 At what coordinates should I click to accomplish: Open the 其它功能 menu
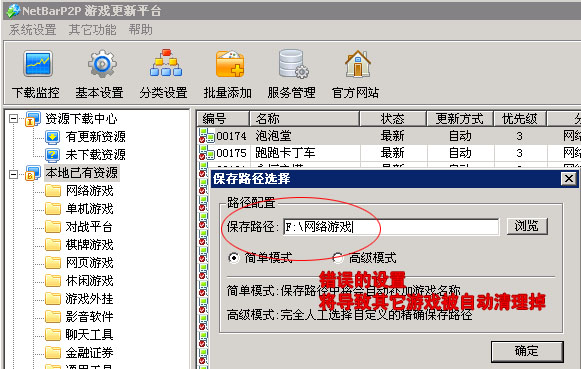click(93, 30)
